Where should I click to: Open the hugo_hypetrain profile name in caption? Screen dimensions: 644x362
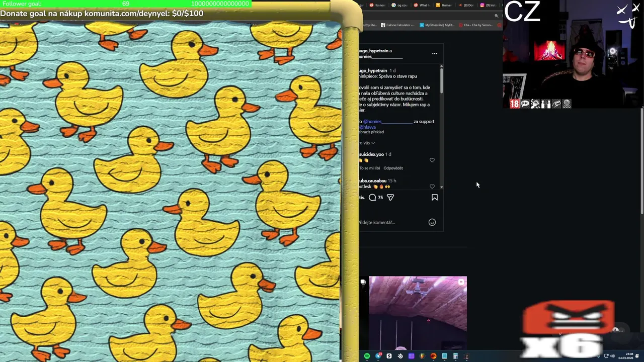point(373,71)
